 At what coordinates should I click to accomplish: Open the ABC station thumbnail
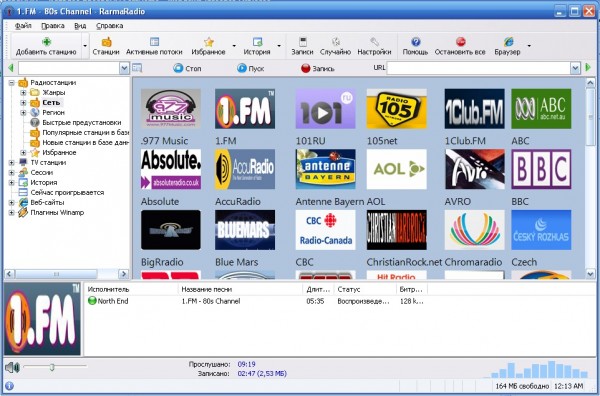[541, 109]
